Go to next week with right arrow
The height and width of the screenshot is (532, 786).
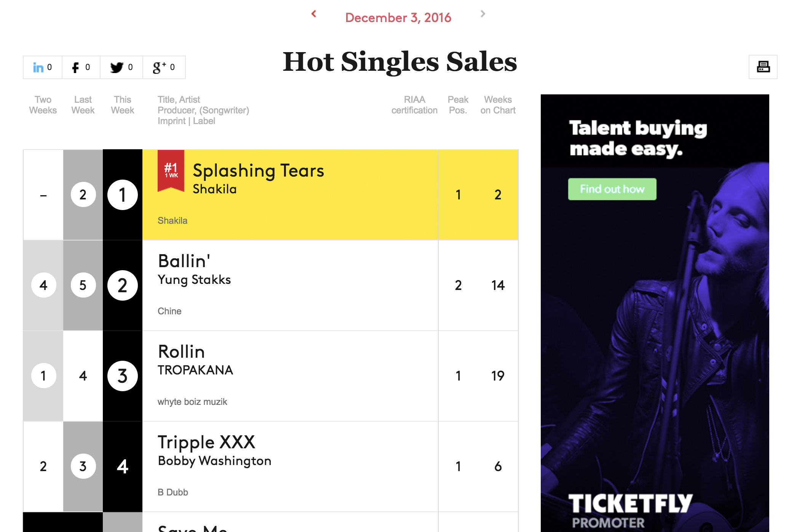(x=483, y=14)
